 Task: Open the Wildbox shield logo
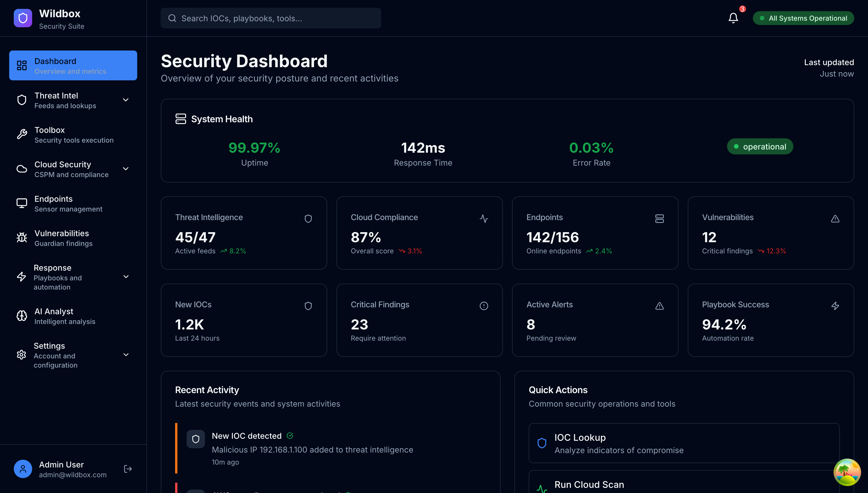[x=22, y=18]
